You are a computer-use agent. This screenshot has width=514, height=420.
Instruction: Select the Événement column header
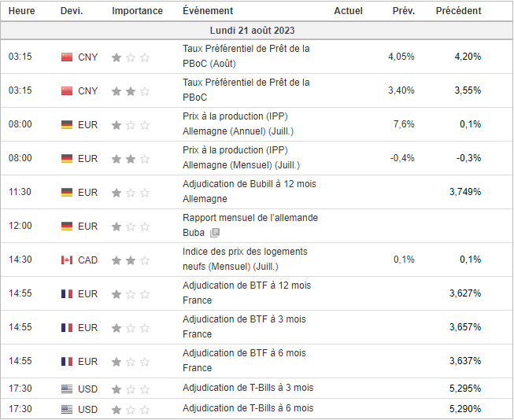207,11
